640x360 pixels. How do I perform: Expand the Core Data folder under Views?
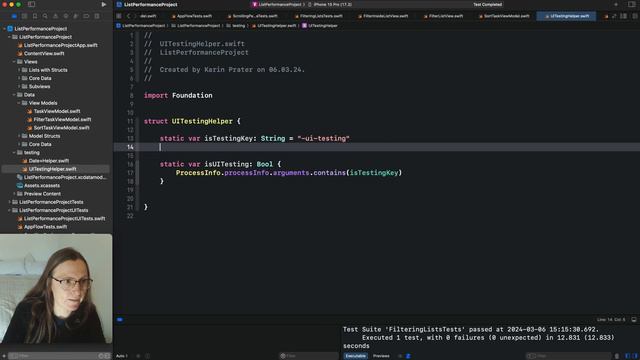point(19,78)
